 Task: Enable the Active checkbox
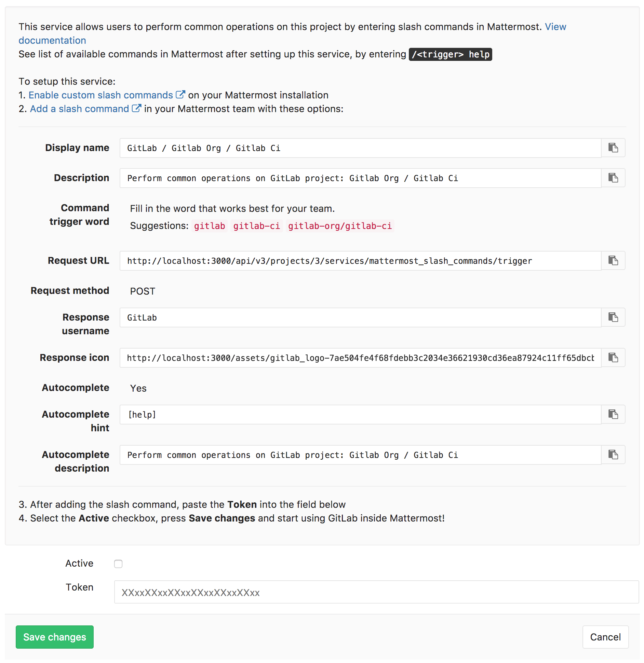click(x=118, y=564)
